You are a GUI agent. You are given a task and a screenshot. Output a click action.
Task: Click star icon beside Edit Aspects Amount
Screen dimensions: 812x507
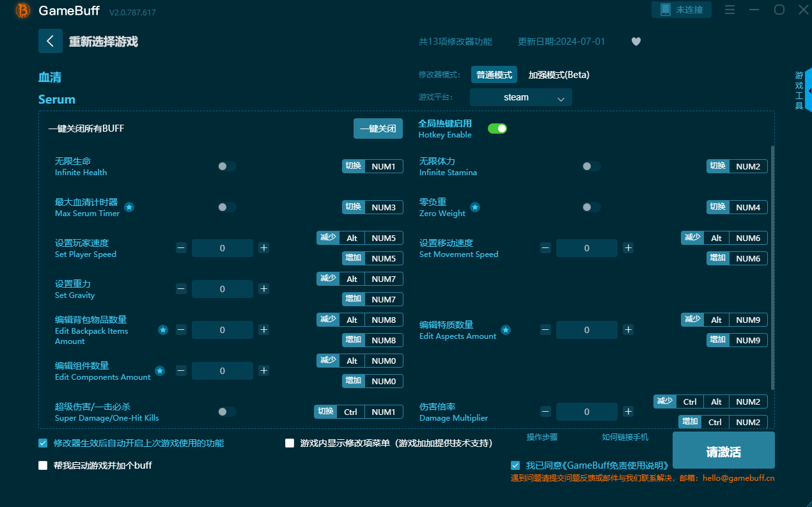506,330
